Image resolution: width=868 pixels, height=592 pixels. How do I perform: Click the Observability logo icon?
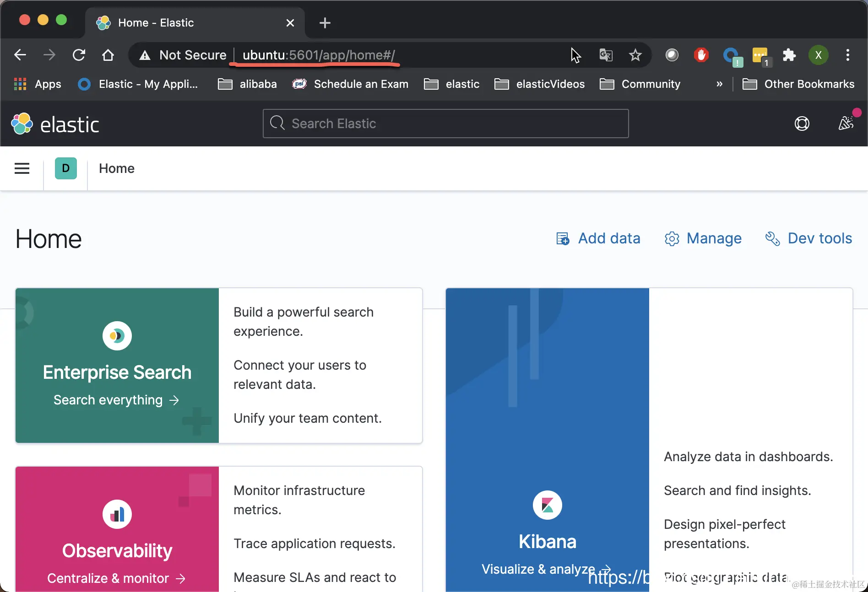[x=117, y=514]
